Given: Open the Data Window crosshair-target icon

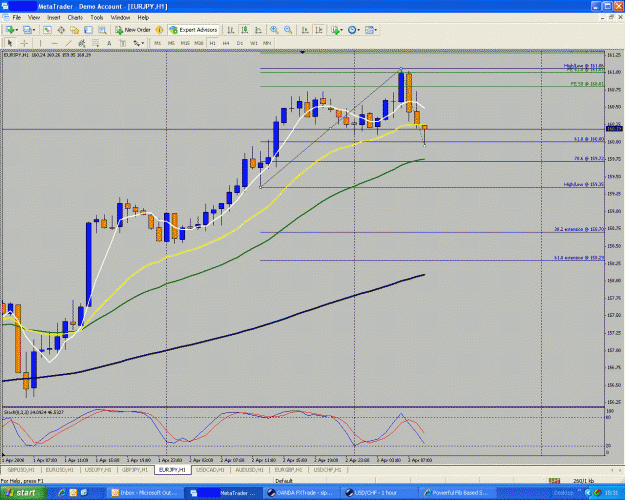Looking at the screenshot, I should click(61, 30).
